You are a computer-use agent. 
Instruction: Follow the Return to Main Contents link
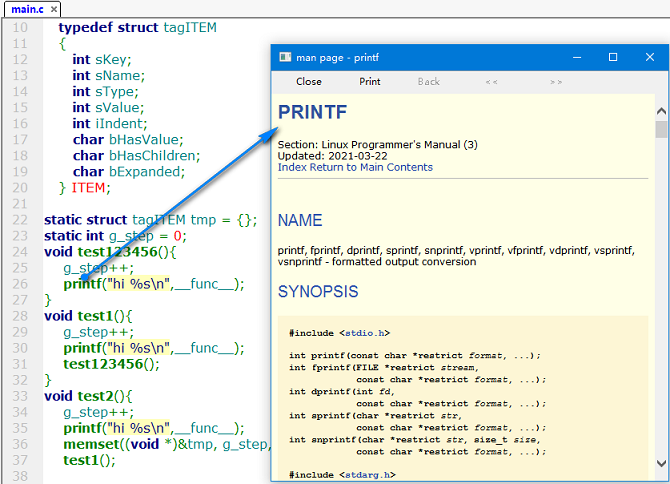pyautogui.click(x=371, y=167)
